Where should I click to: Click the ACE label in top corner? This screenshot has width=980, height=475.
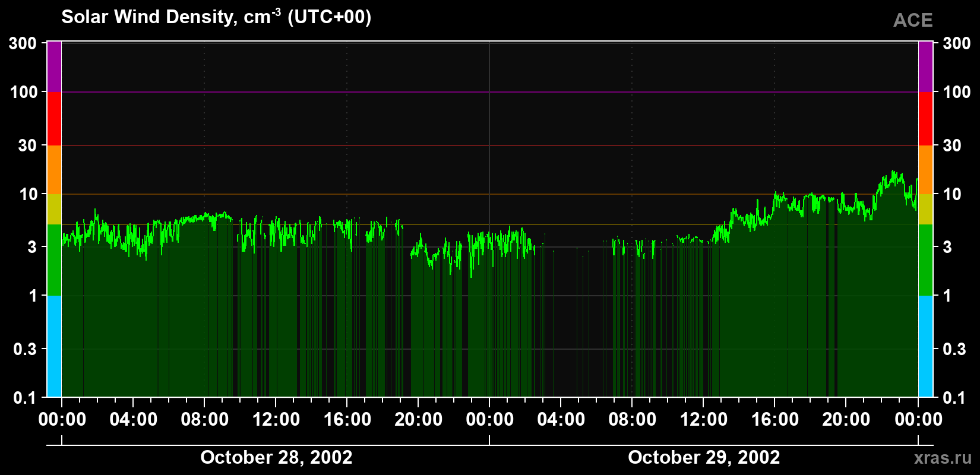click(913, 20)
